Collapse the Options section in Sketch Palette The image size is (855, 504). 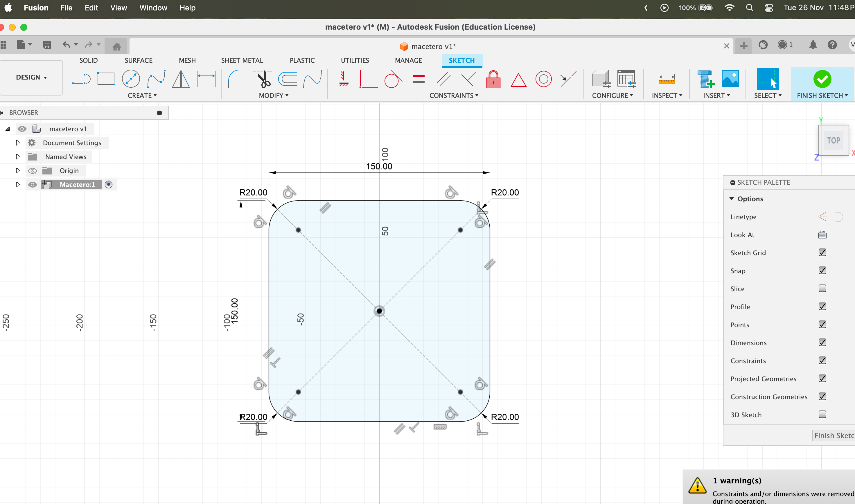coord(732,198)
